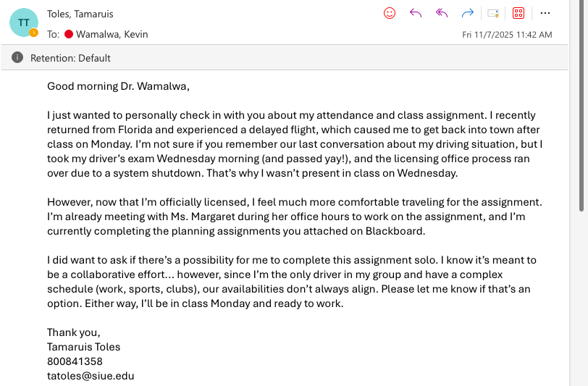Open recipient Wamalwa, Kevin contact

pos(112,34)
